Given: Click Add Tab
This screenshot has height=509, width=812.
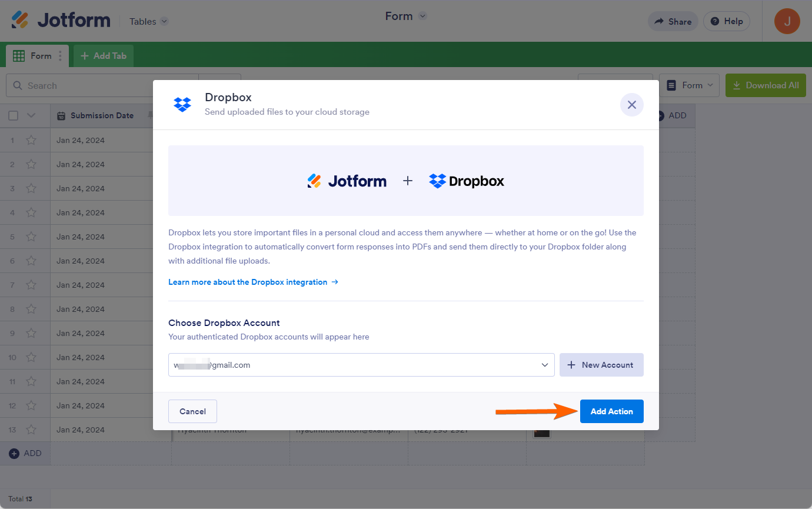Looking at the screenshot, I should point(104,56).
